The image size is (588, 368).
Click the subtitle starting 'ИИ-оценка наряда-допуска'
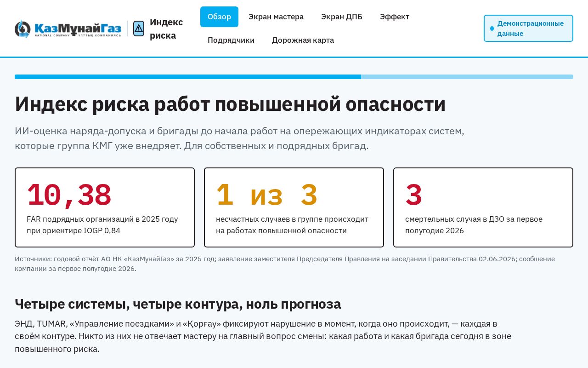(239, 138)
